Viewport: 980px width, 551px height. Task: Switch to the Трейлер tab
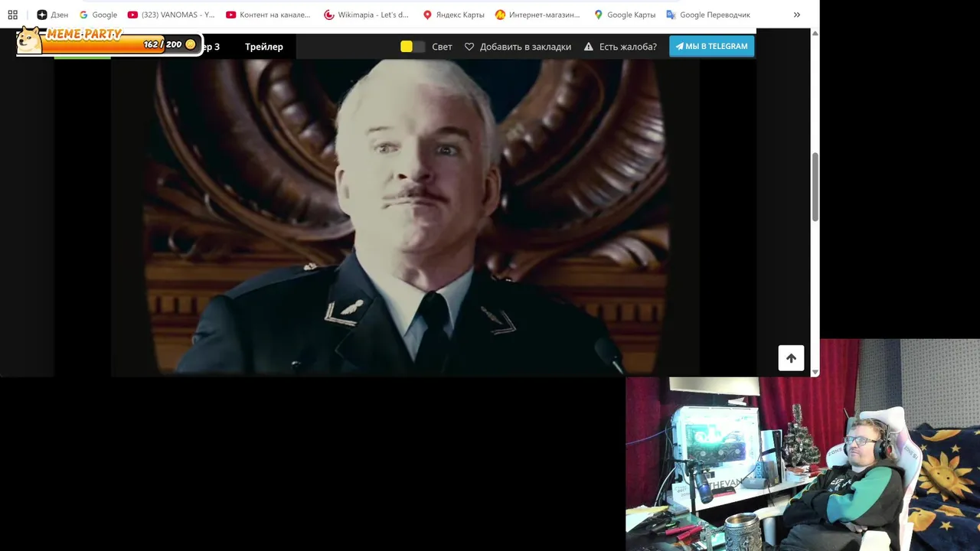[264, 47]
